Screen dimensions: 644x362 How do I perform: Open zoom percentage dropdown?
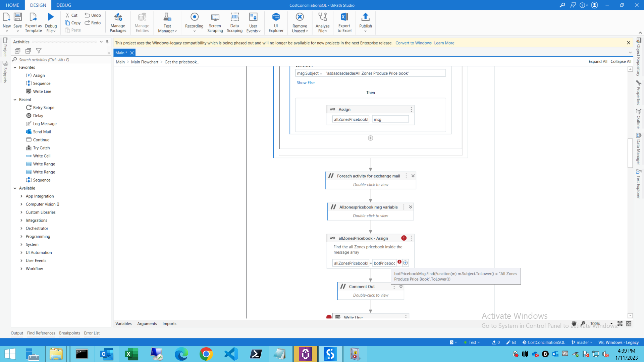click(611, 323)
